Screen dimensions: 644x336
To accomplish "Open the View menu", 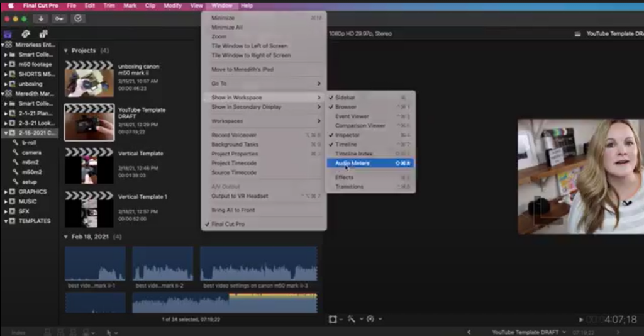I will [196, 6].
